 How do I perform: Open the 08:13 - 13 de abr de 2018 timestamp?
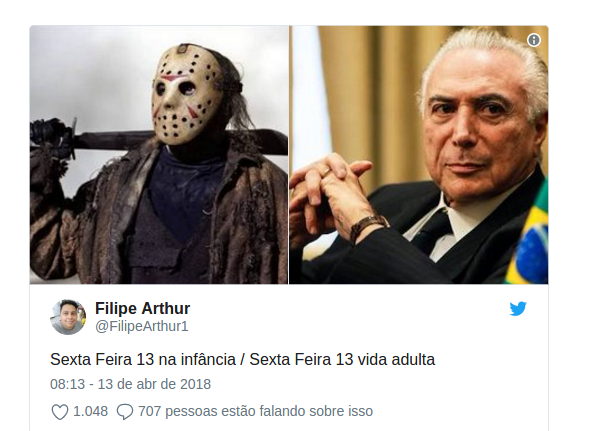coord(130,384)
